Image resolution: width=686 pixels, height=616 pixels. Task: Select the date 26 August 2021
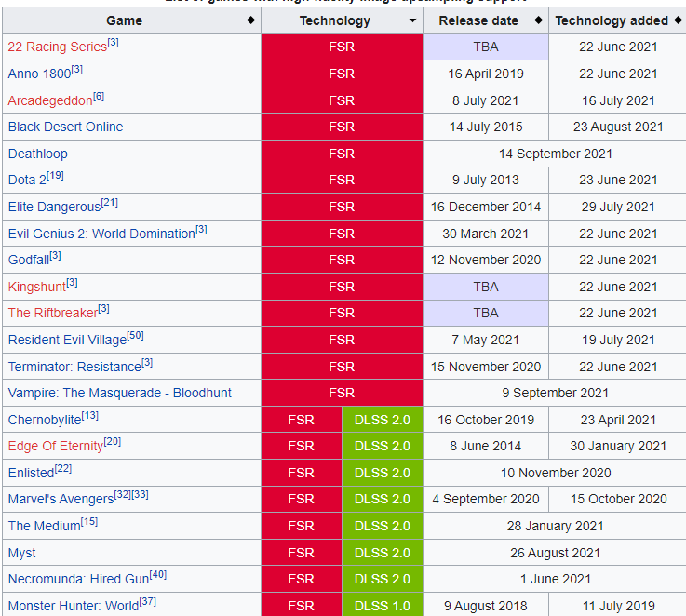[x=555, y=553]
